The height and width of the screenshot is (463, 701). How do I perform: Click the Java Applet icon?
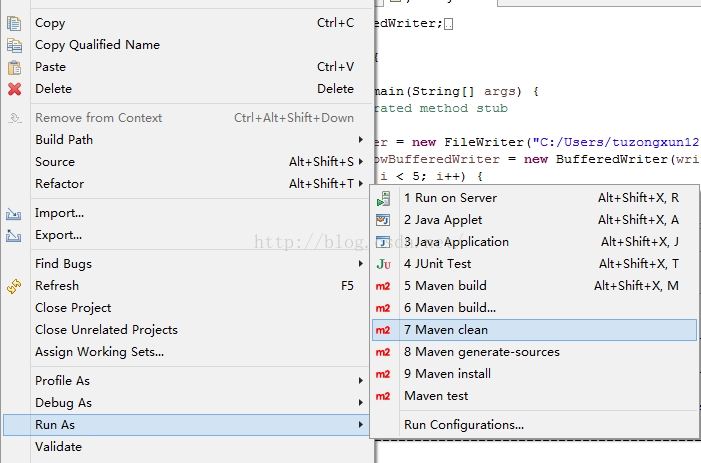tap(383, 220)
